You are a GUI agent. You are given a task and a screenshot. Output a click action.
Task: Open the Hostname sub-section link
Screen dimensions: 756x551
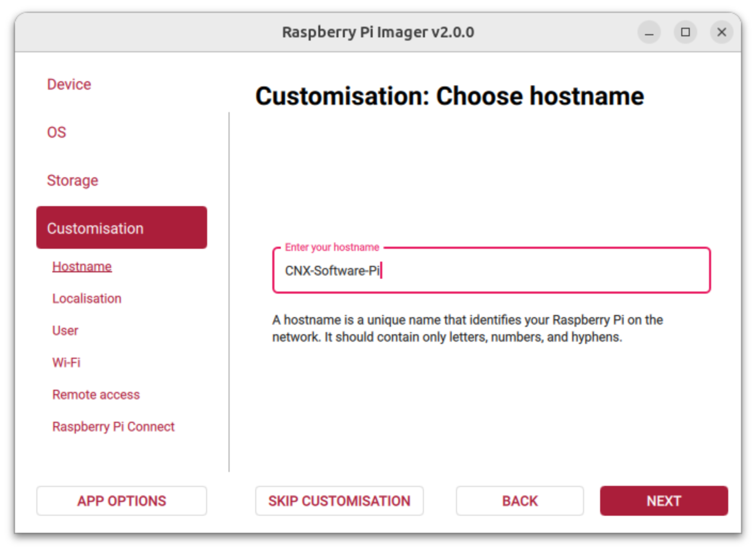coord(82,266)
